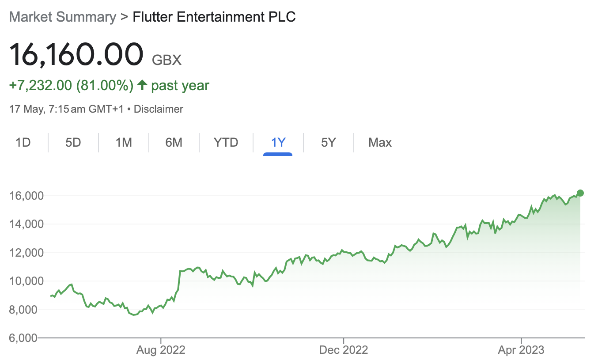Click the GBX currency label
The image size is (598, 364).
tap(167, 60)
